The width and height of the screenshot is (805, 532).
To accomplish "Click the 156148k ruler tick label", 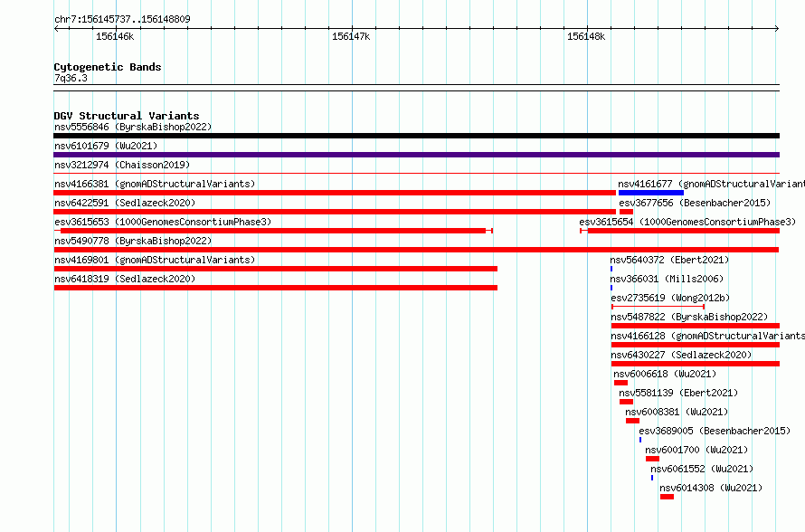I will (x=586, y=36).
